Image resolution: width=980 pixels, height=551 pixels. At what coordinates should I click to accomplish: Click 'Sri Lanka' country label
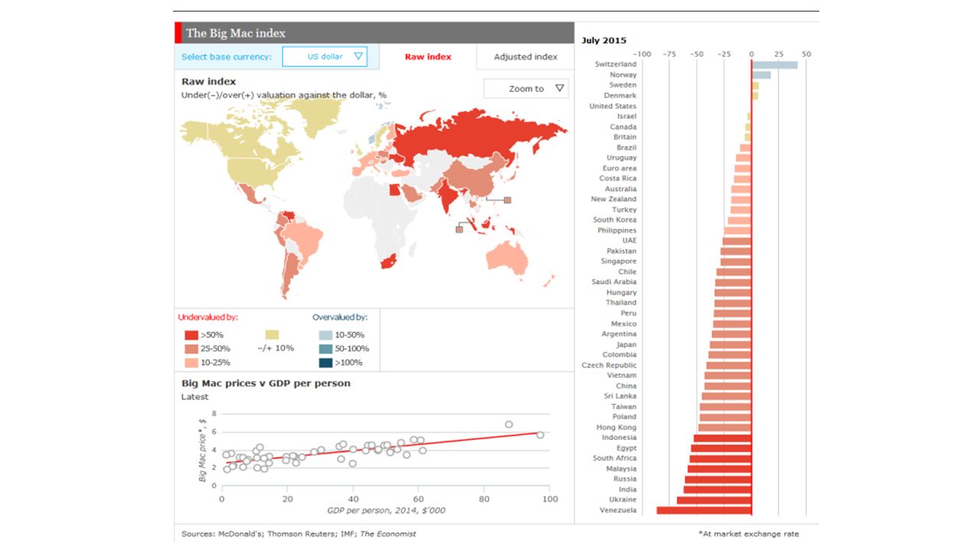click(620, 396)
